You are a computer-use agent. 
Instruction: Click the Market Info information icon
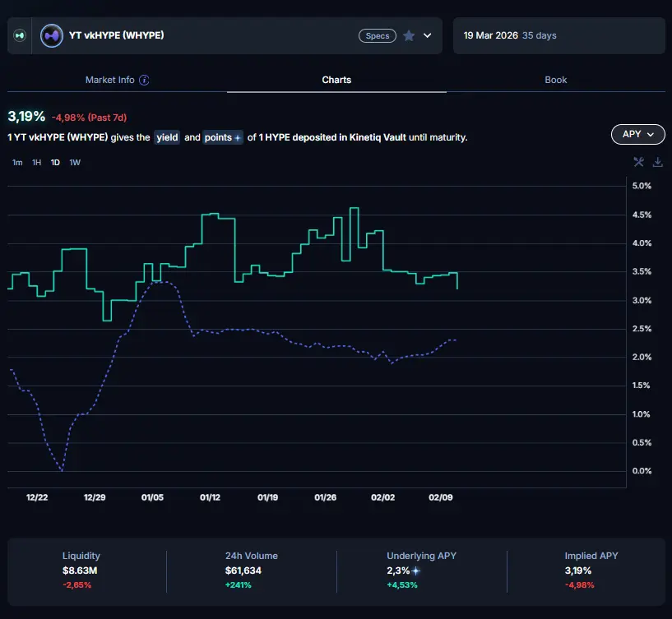click(144, 80)
